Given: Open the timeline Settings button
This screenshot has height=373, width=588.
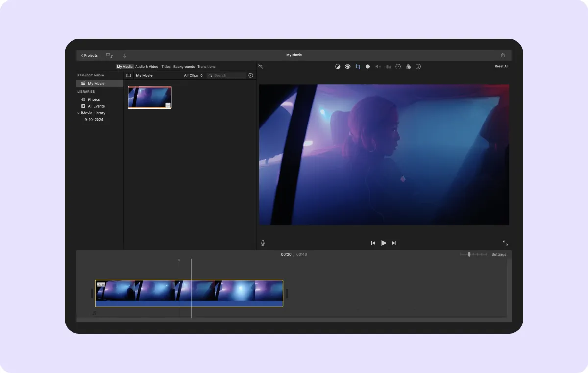Looking at the screenshot, I should tap(499, 254).
